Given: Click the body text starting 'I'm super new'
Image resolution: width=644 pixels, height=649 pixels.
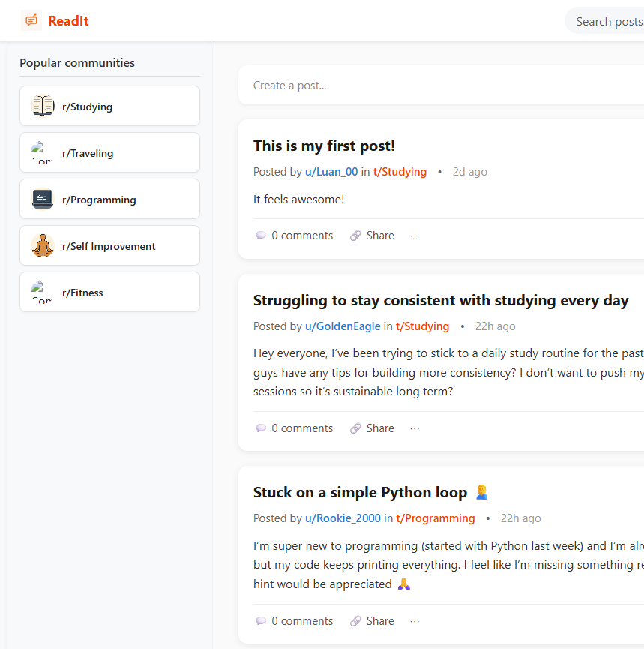Looking at the screenshot, I should pyautogui.click(x=448, y=565).
